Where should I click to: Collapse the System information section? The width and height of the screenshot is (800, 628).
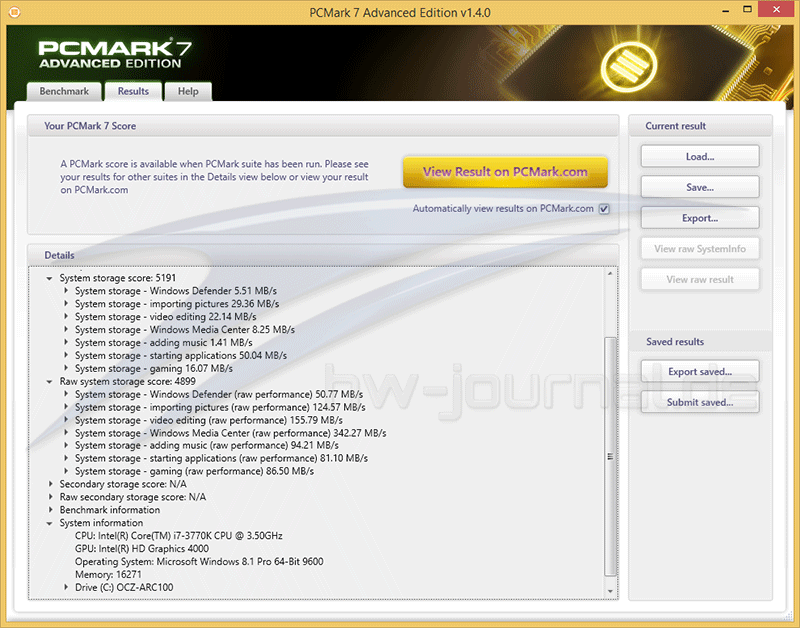pos(48,522)
